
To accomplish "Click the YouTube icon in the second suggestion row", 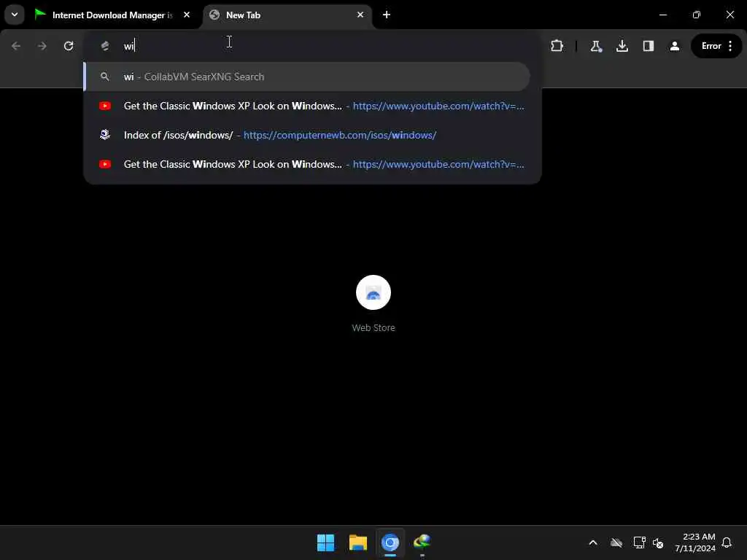I will (105, 106).
